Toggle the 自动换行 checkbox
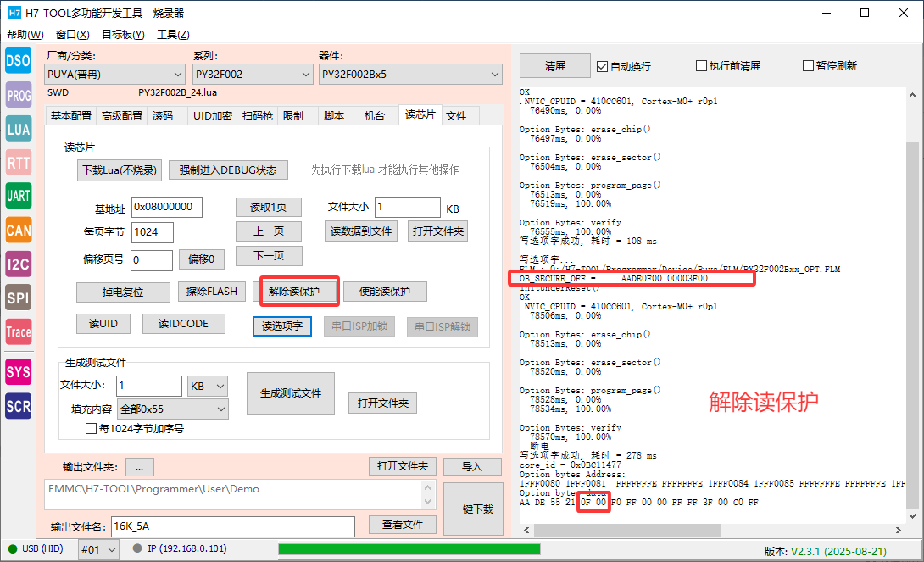Screen dimensions: 924x562 [603, 66]
